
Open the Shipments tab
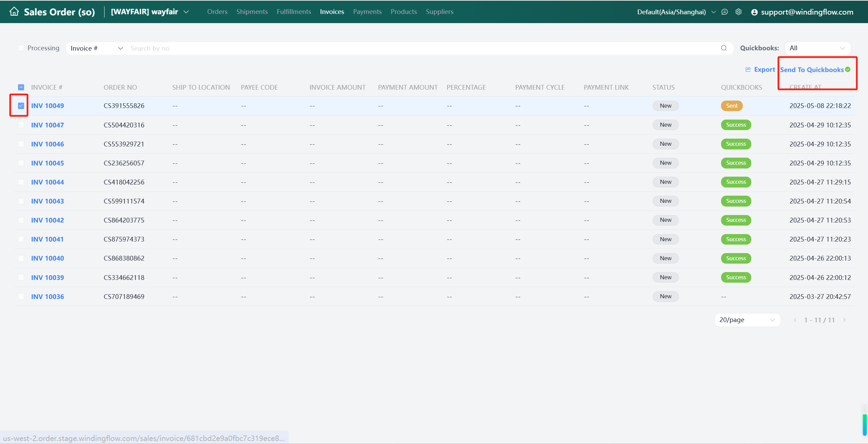(x=252, y=12)
